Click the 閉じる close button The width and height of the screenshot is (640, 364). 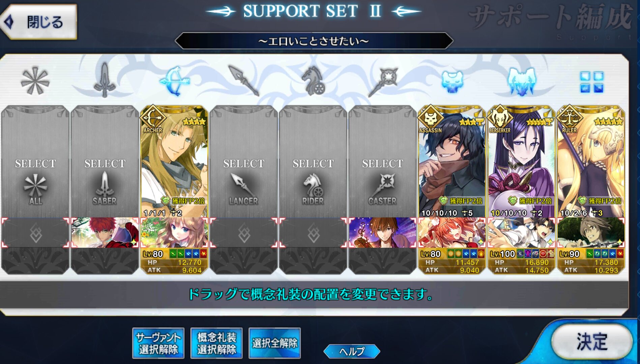click(39, 22)
